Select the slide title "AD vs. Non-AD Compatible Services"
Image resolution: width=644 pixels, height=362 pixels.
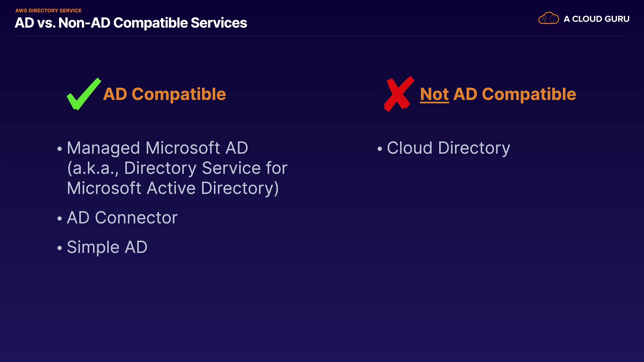click(x=131, y=23)
